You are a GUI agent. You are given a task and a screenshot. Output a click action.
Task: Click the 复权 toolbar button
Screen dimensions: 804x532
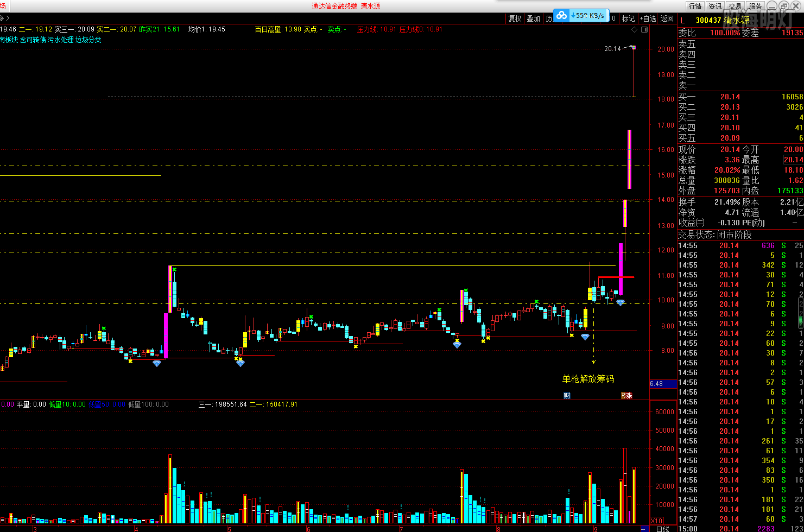(515, 18)
